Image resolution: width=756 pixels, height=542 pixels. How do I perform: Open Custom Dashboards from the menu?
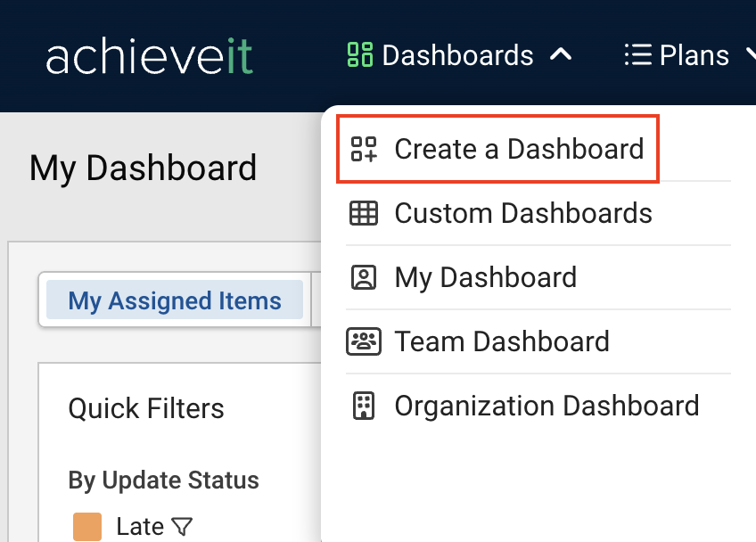point(523,213)
